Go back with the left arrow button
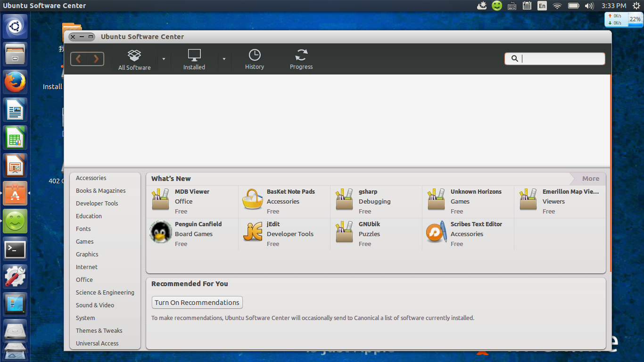644x362 pixels. point(79,59)
